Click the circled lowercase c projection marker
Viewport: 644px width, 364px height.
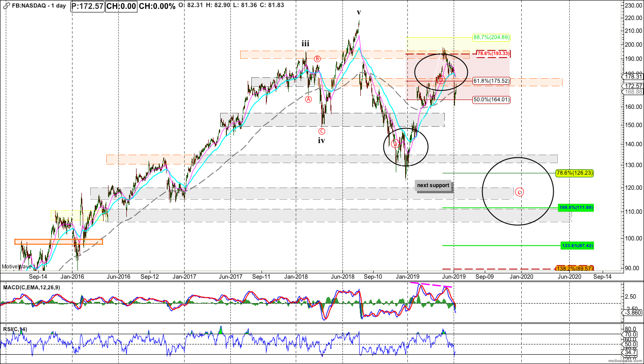[x=519, y=192]
